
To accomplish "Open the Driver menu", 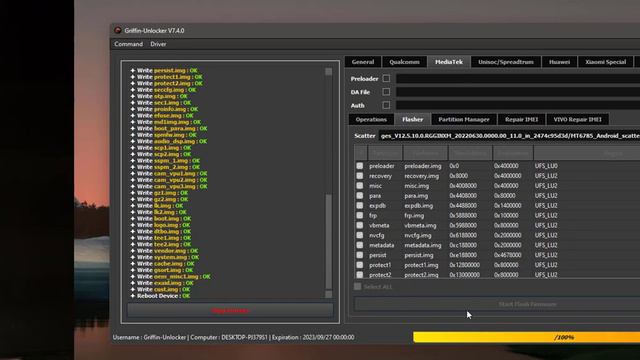I will click(x=158, y=44).
